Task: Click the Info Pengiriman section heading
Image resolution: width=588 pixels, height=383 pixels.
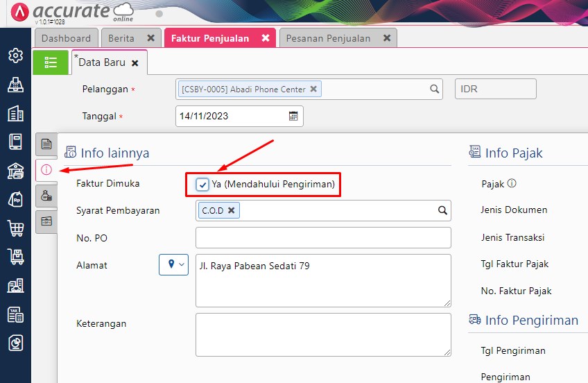Action: (x=531, y=321)
